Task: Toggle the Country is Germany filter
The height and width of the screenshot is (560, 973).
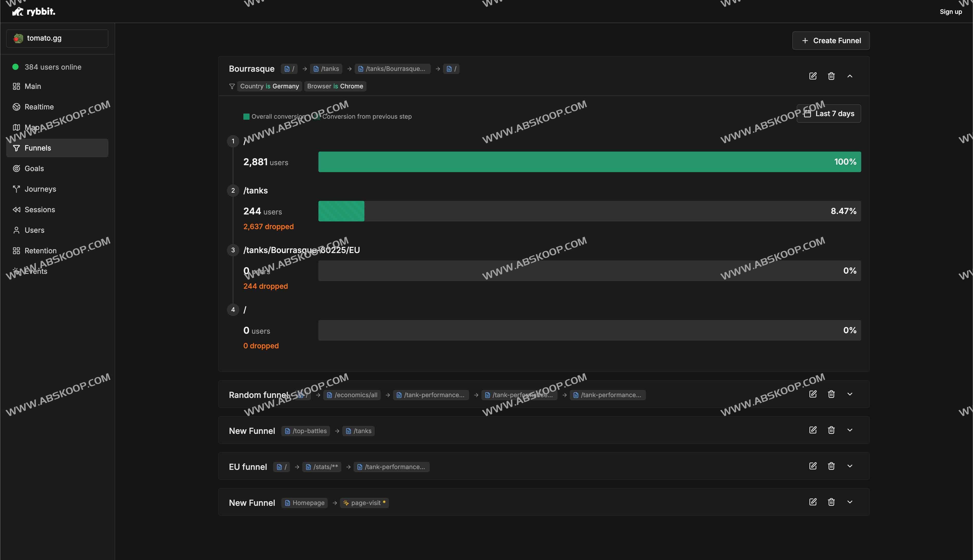Action: click(x=269, y=86)
